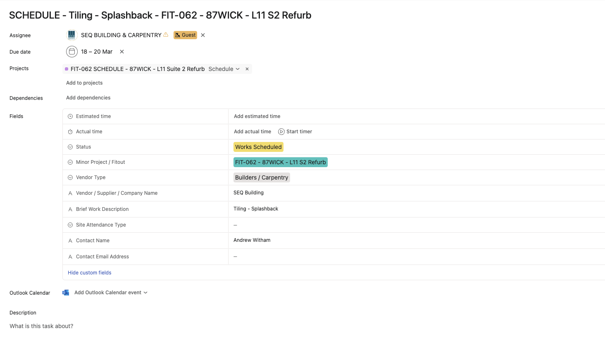Click the Contact Name label
Viewport: 605px width, 364px height.
(93, 241)
